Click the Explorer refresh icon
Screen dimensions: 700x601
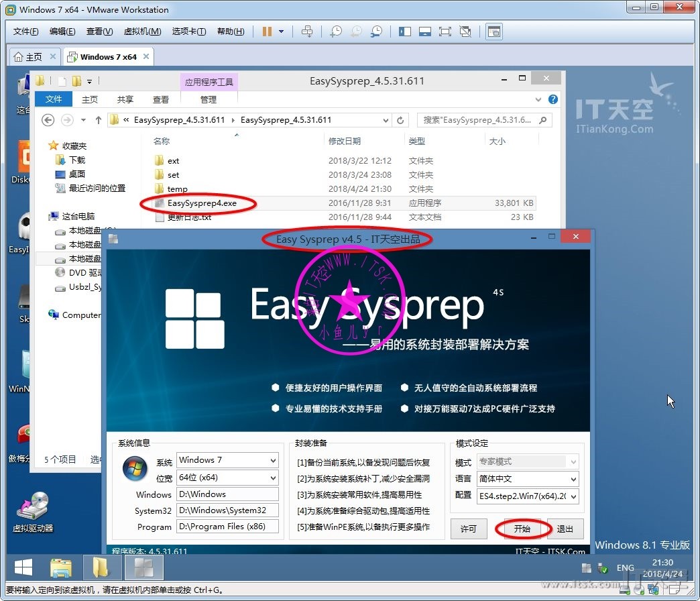tap(400, 120)
